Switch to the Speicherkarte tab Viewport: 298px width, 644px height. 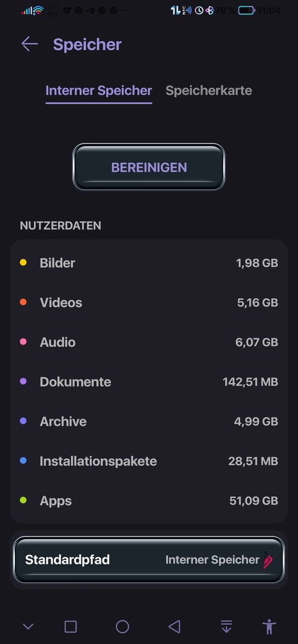coord(208,91)
